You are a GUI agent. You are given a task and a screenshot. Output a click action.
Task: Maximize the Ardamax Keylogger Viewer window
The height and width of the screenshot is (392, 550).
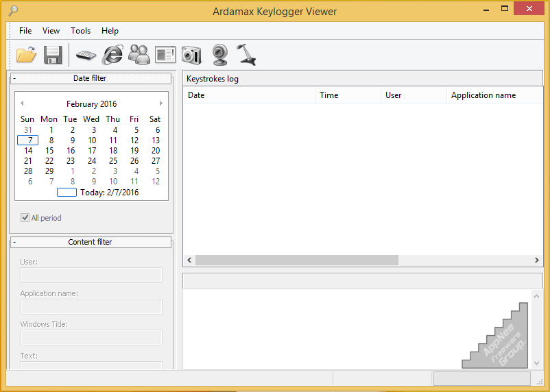[505, 9]
